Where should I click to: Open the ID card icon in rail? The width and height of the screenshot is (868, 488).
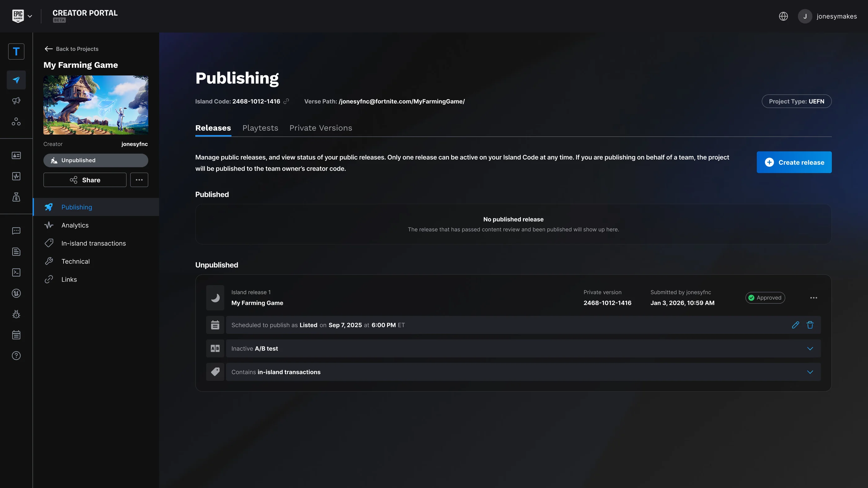[16, 155]
